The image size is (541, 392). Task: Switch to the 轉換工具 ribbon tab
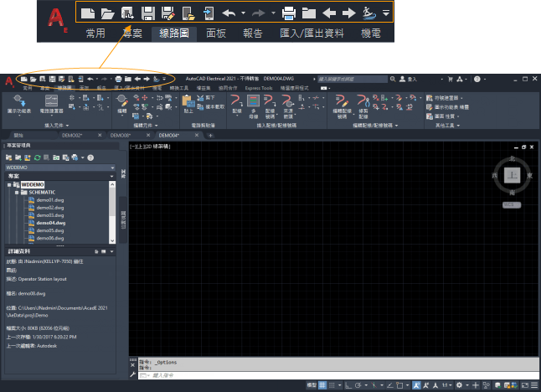point(178,88)
